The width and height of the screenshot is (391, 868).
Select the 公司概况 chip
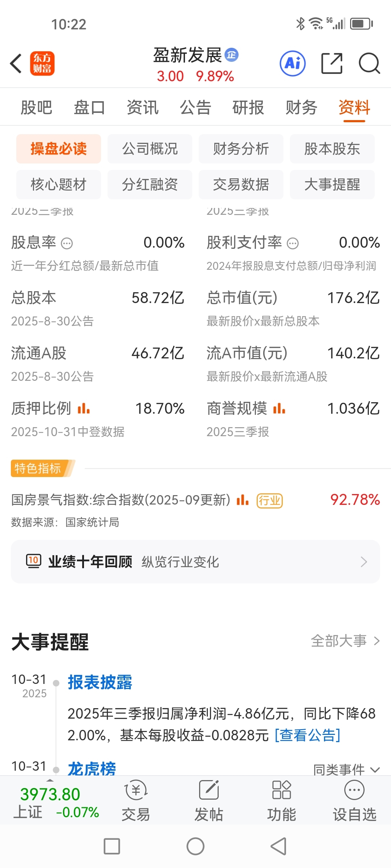pyautogui.click(x=150, y=149)
